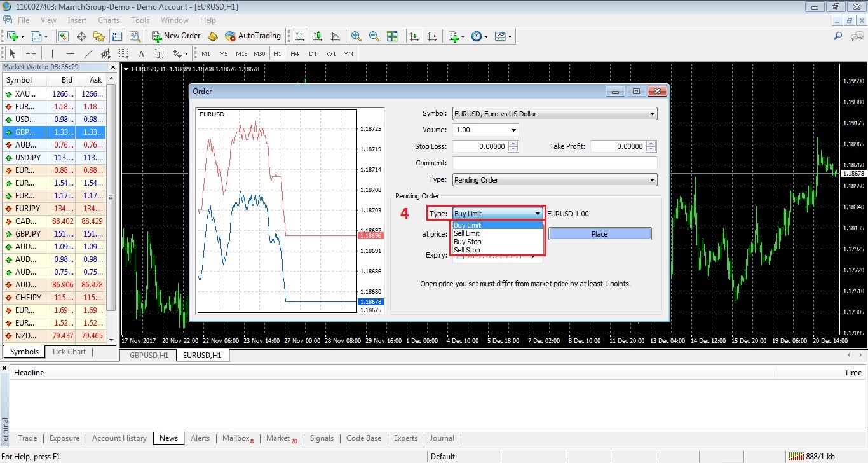Select the crosshair cursor tool
Screen dimensions: 868x463
[31, 54]
